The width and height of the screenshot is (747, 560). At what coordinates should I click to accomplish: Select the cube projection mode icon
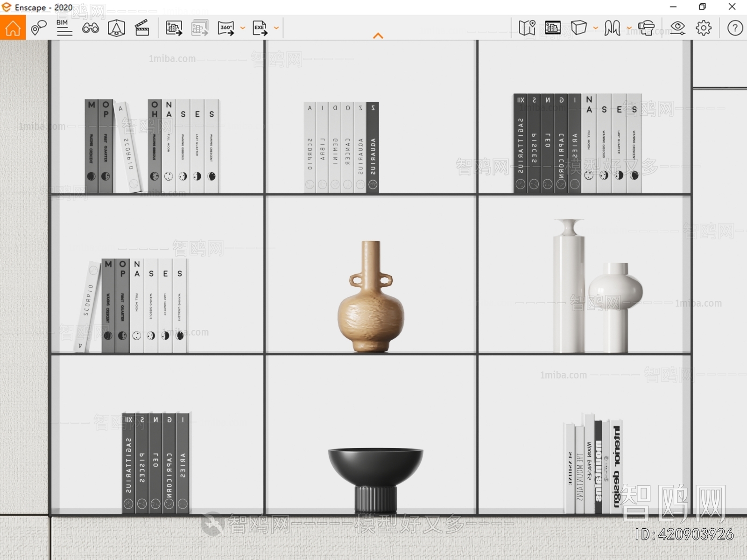point(578,28)
